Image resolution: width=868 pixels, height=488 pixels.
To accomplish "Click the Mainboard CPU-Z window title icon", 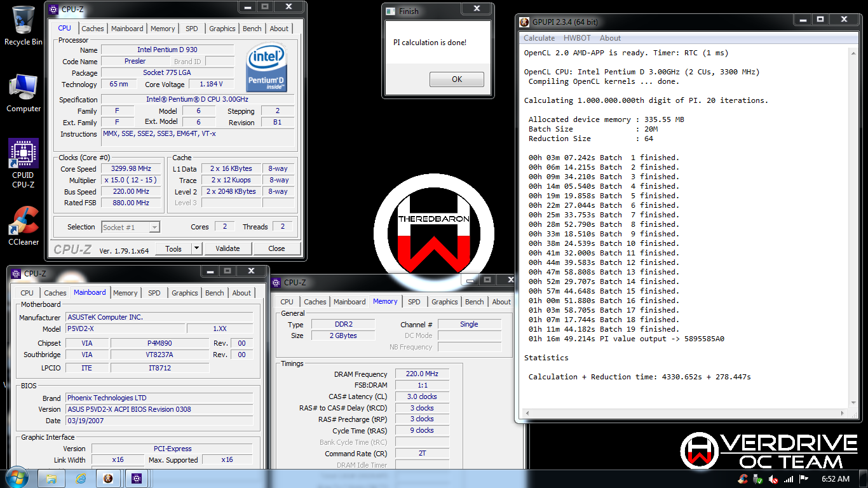I will pyautogui.click(x=16, y=274).
